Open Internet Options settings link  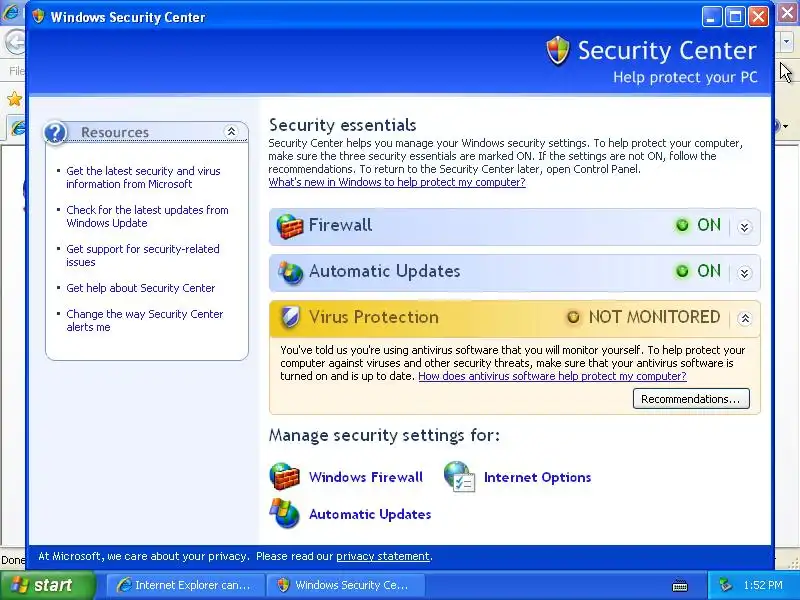pos(537,477)
